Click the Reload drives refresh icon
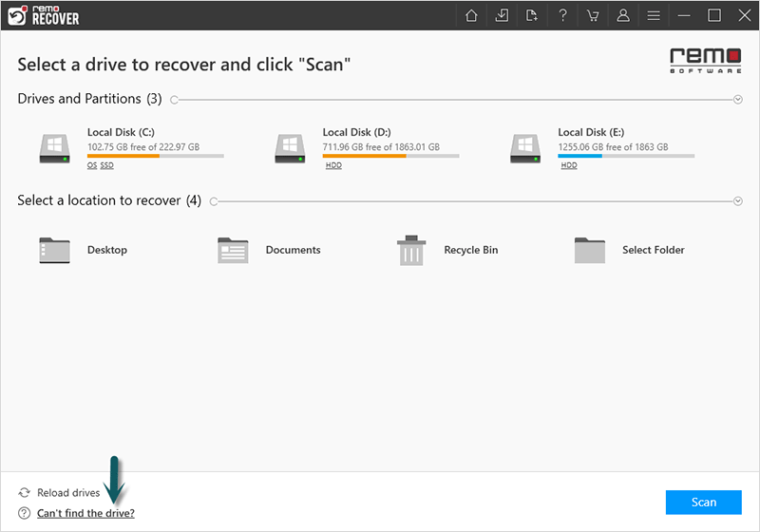 [25, 493]
